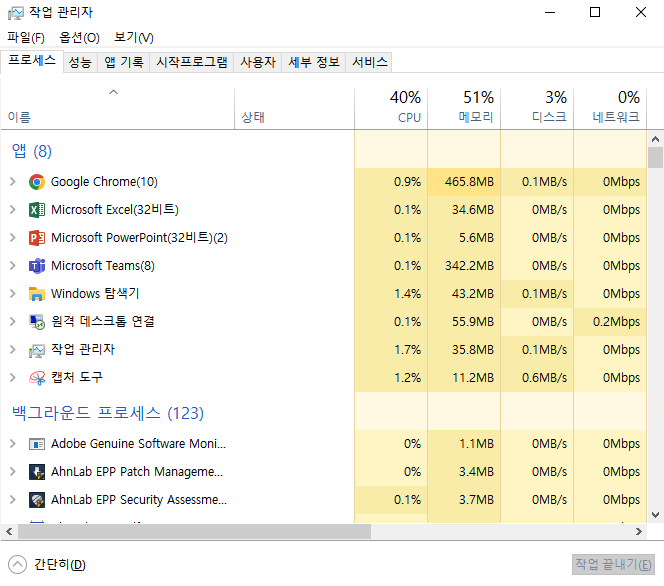Sort processes by CPU column header
Viewport: 664px width, 586px height.
pos(391,108)
